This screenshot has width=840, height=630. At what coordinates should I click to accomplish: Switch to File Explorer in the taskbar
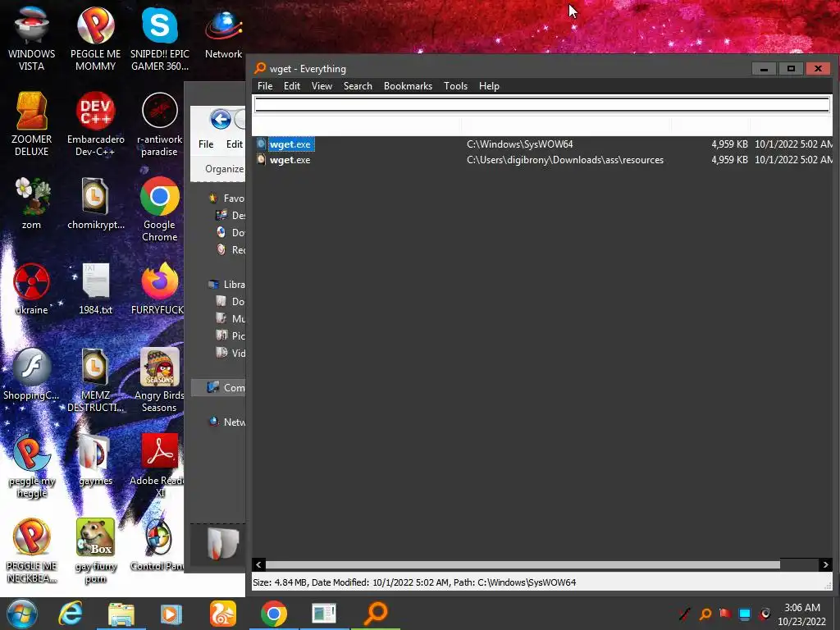click(121, 614)
